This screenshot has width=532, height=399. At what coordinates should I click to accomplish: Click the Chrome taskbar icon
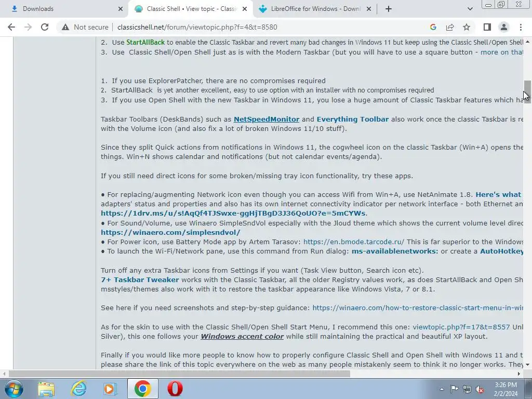point(142,389)
